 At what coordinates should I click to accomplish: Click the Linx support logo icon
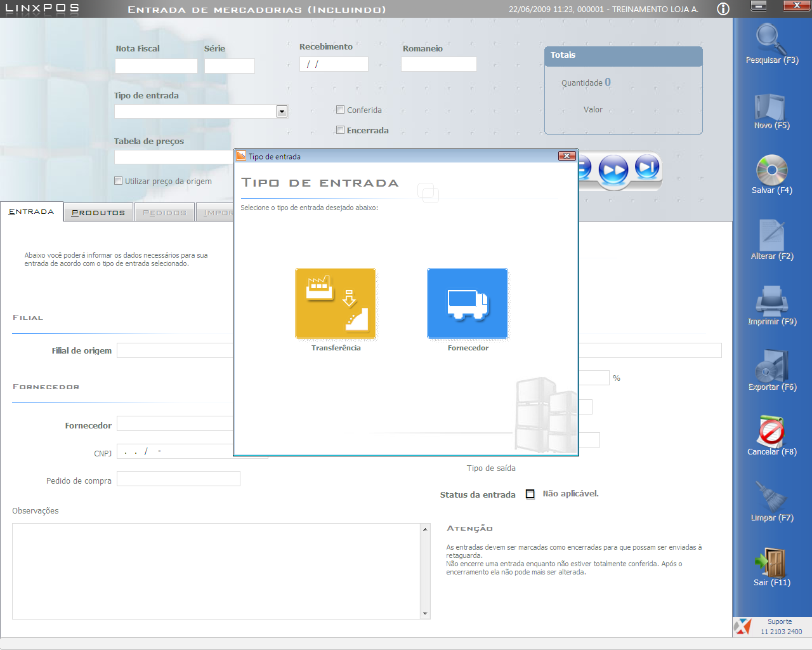[x=742, y=627]
